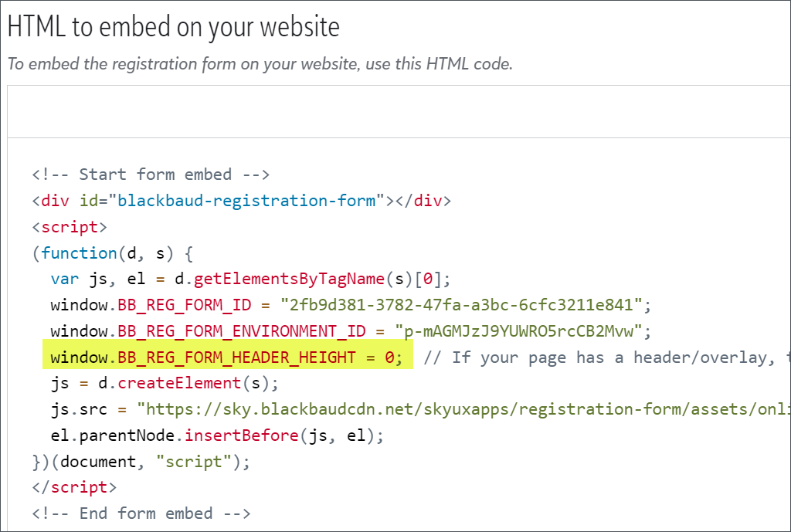Screen dimensions: 791x532
Task: Place cursor on the '})(document, "script");' line
Action: (141, 462)
